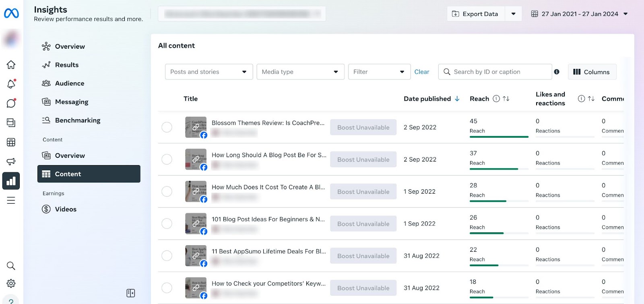Collapse the side panel with the panel toggle icon
Viewport: 644px width, 304px height.
[130, 293]
